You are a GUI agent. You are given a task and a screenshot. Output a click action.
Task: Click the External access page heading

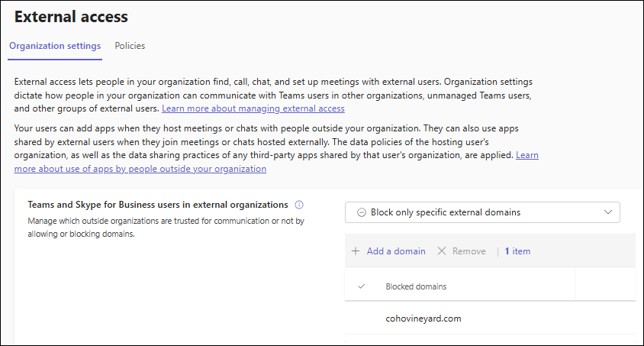pyautogui.click(x=71, y=16)
